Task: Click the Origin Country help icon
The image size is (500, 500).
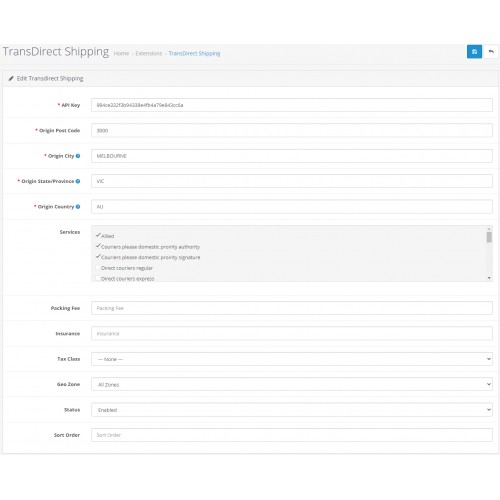Action: 78,206
